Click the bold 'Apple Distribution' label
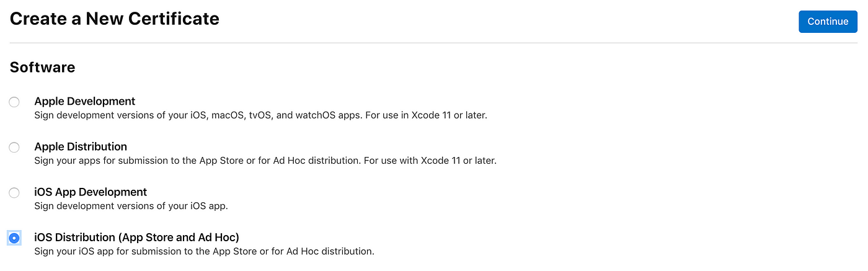This screenshot has width=868, height=271. tap(81, 146)
